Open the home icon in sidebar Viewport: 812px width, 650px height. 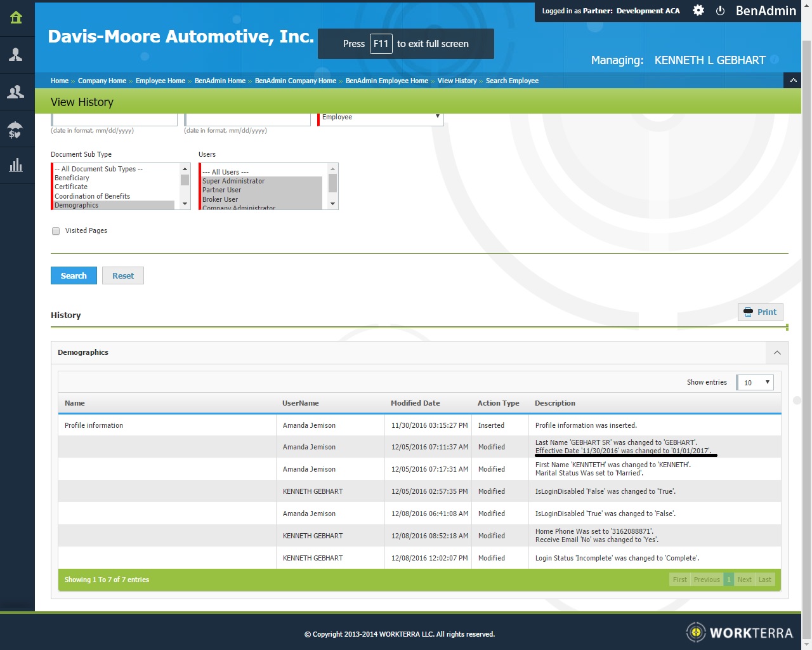(16, 18)
